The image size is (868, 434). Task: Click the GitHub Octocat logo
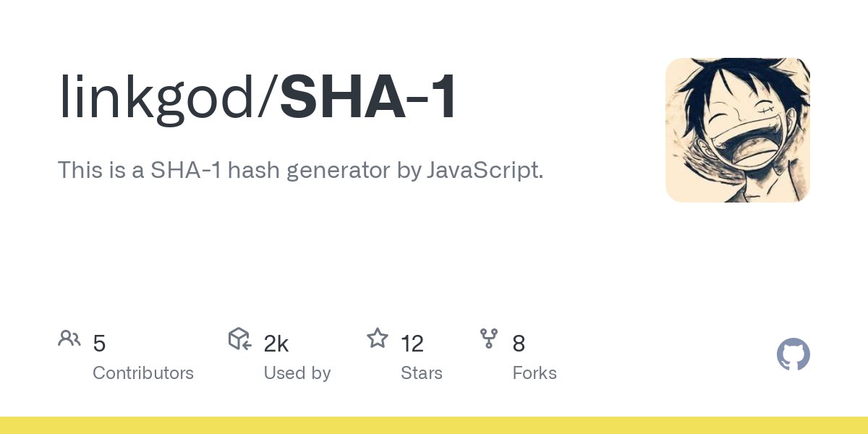coord(793,355)
